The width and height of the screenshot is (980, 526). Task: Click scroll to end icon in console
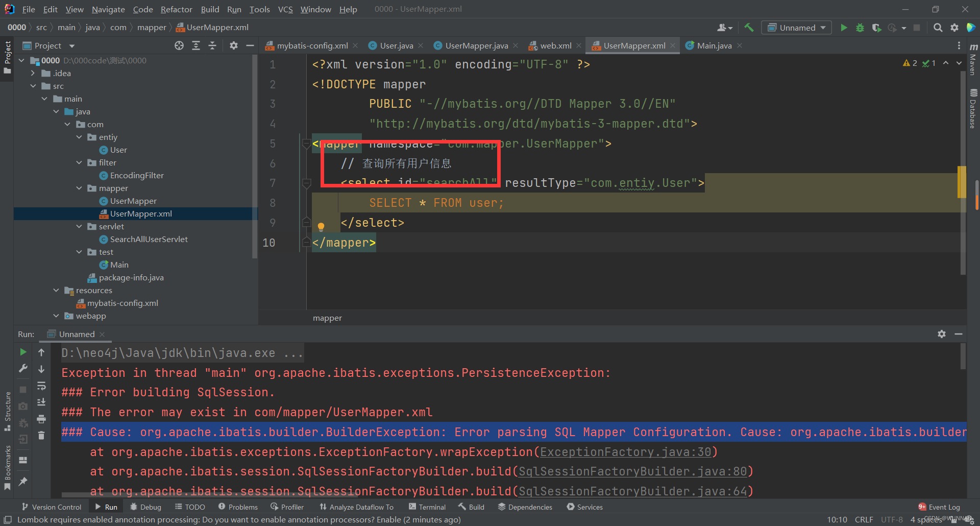pyautogui.click(x=41, y=402)
